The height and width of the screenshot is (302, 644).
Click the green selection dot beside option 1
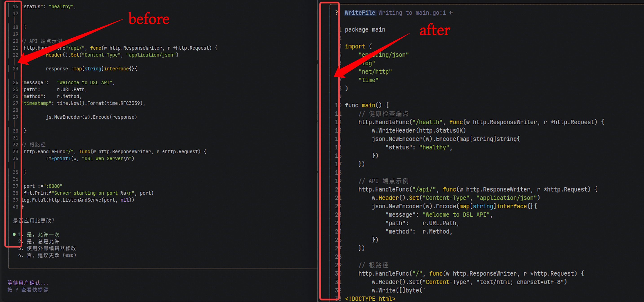tap(14, 234)
